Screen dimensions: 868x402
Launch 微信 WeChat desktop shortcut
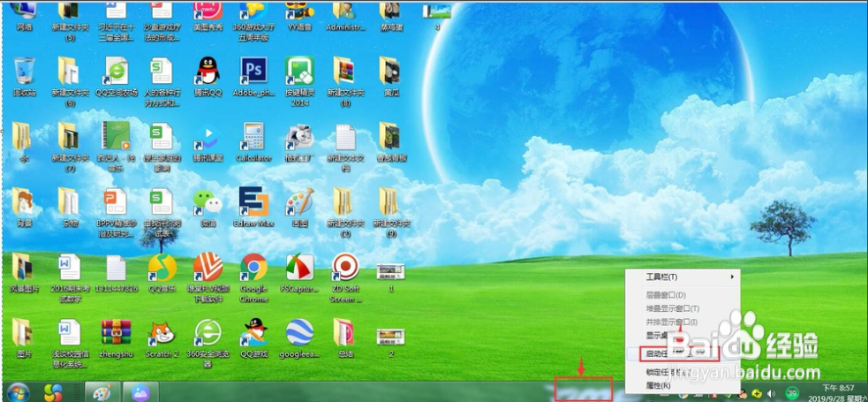(208, 208)
